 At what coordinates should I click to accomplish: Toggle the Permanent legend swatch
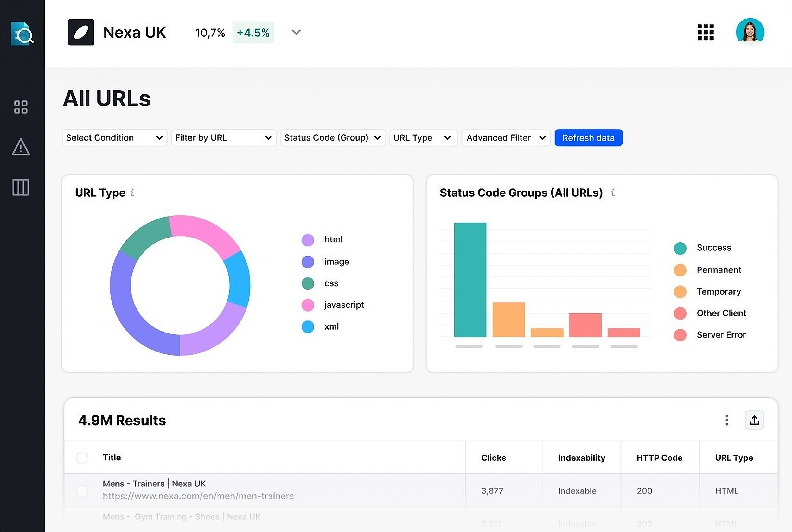click(x=680, y=270)
